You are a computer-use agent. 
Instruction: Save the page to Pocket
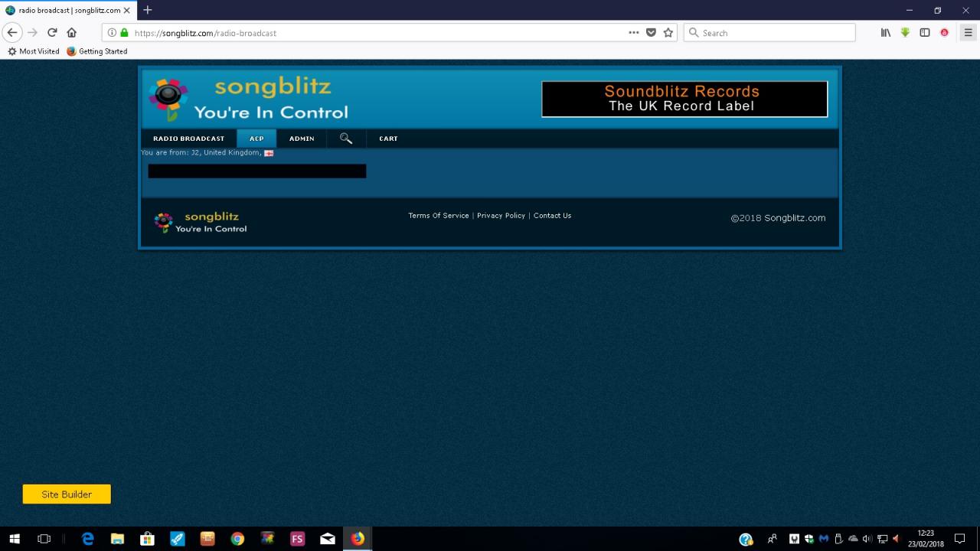(x=651, y=33)
